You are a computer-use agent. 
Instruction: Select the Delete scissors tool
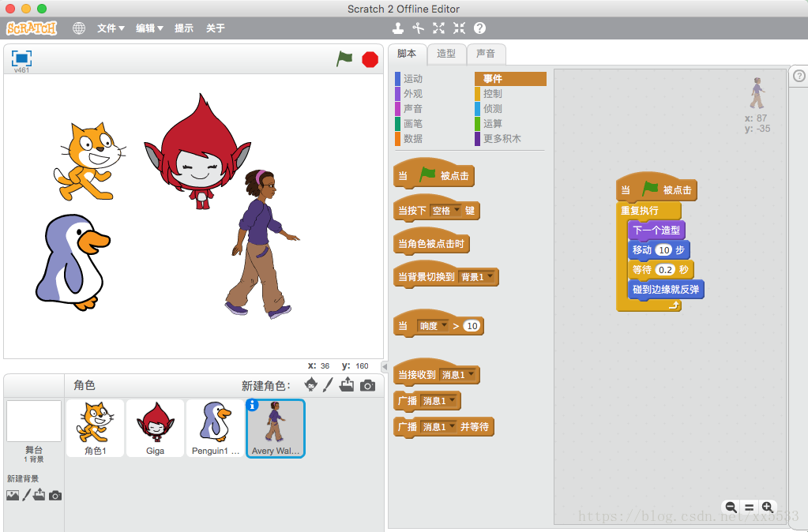coord(418,28)
